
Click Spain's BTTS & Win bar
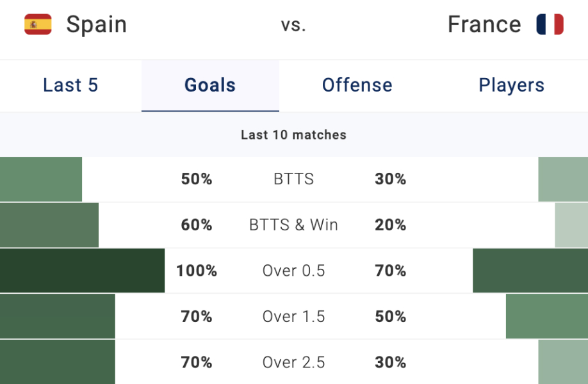click(49, 225)
